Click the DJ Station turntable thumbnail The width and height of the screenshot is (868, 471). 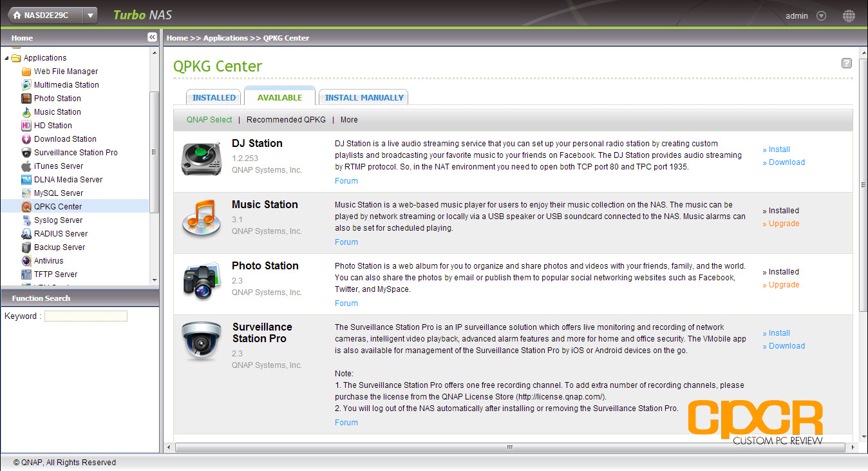[202, 159]
